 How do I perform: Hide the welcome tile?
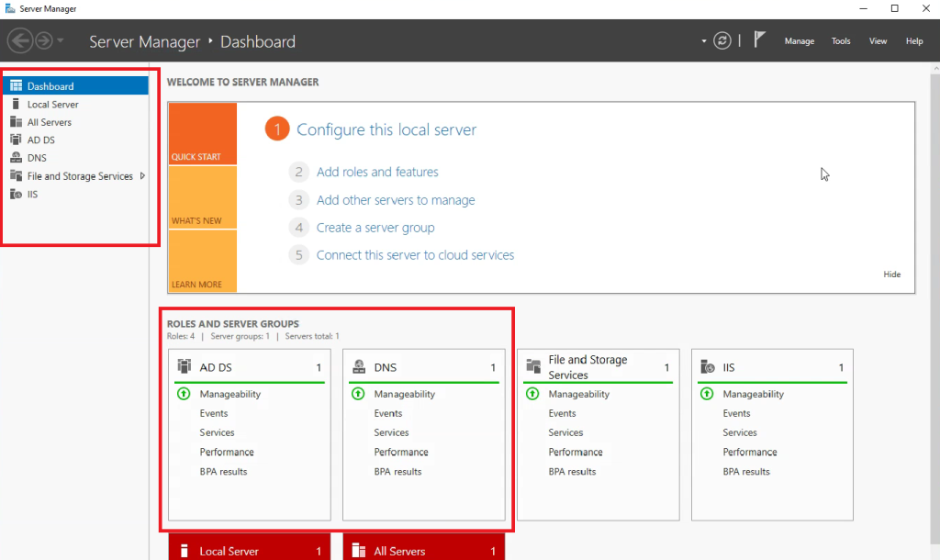point(891,274)
